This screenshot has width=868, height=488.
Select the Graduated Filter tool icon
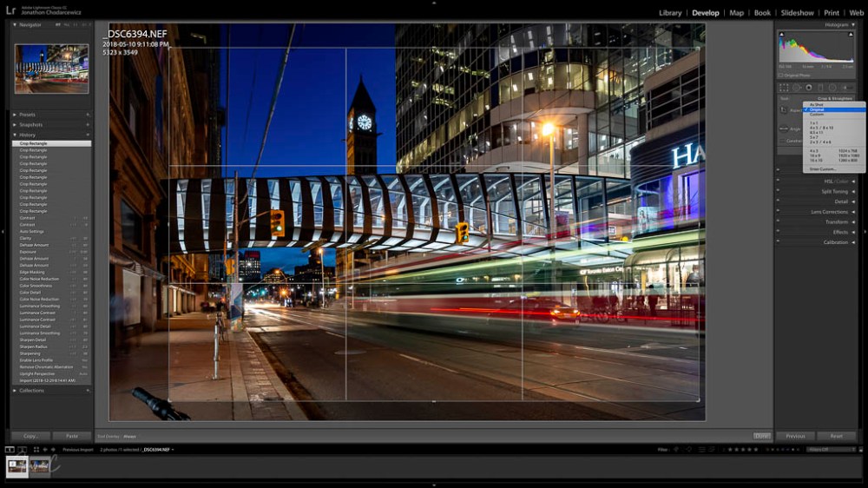(x=820, y=88)
